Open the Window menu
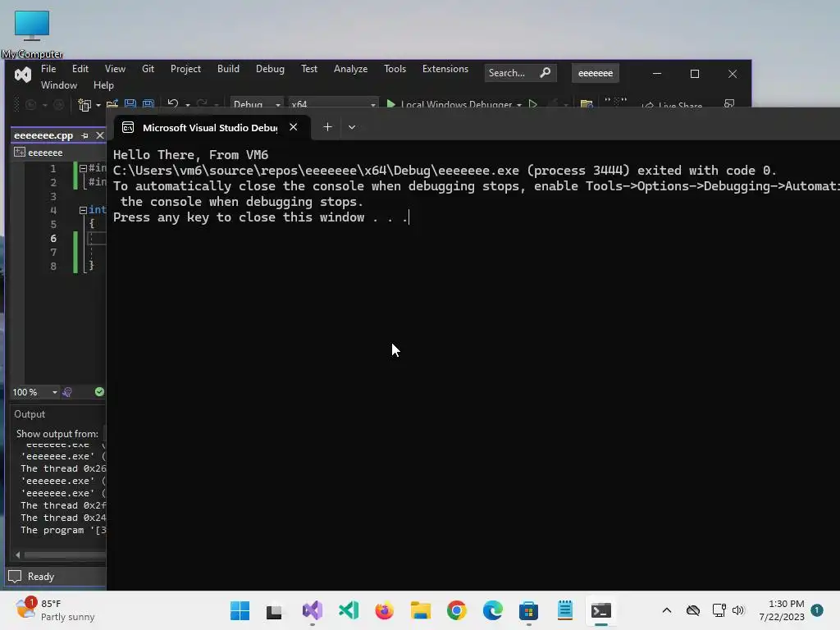The image size is (840, 630). [59, 85]
